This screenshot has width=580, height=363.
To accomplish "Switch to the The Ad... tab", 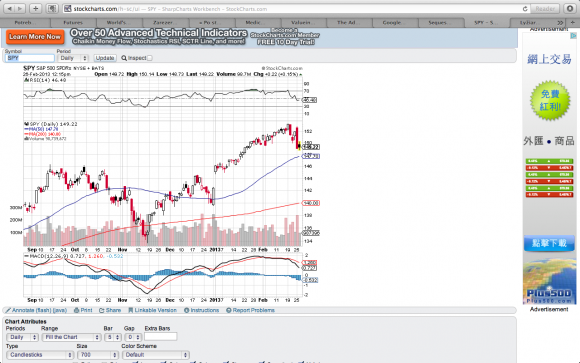I will (348, 23).
